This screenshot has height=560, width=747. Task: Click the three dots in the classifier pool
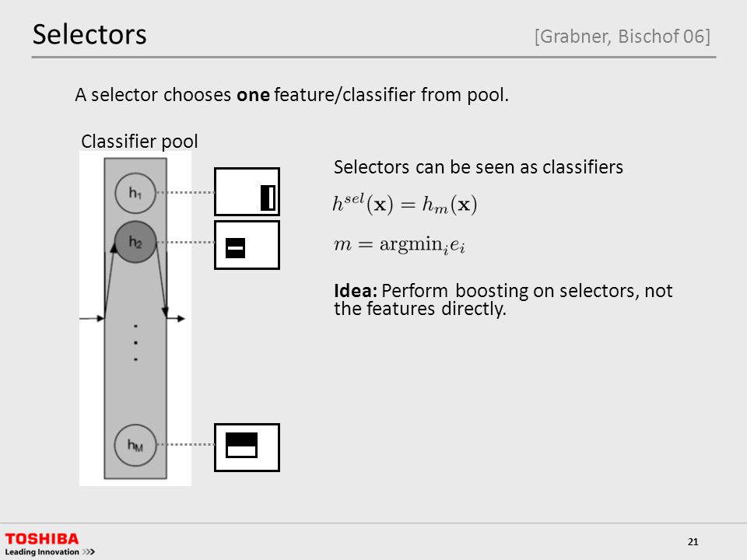pyautogui.click(x=135, y=342)
